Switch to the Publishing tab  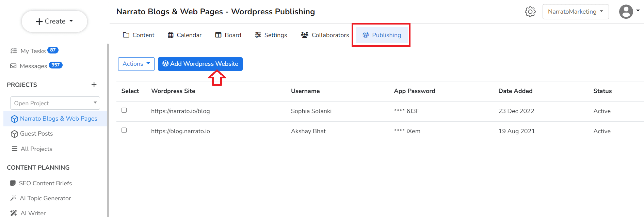click(382, 35)
